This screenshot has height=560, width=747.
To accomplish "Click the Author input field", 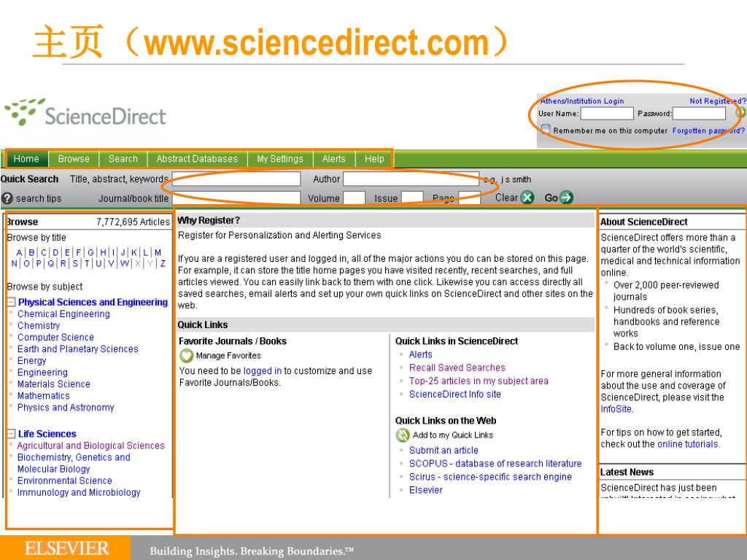I will (411, 179).
